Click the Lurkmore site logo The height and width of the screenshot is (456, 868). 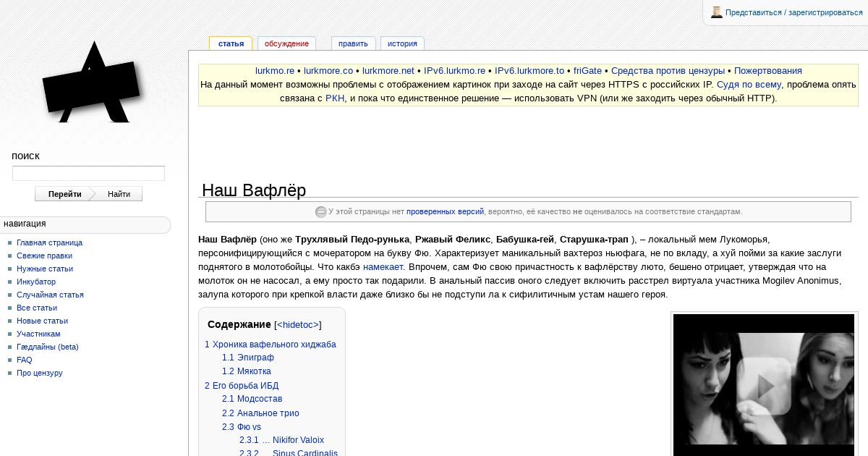tap(93, 83)
